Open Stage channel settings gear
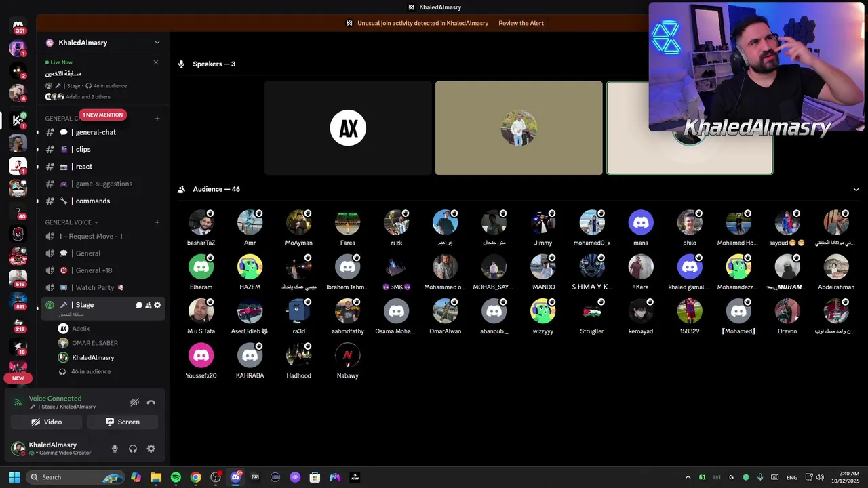Image resolution: width=868 pixels, height=488 pixels. point(157,305)
